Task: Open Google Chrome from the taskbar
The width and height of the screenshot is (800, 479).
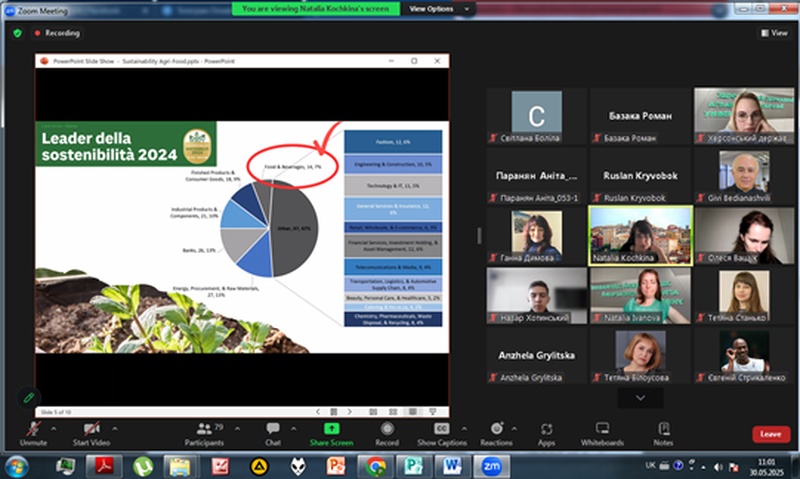Action: point(376,466)
